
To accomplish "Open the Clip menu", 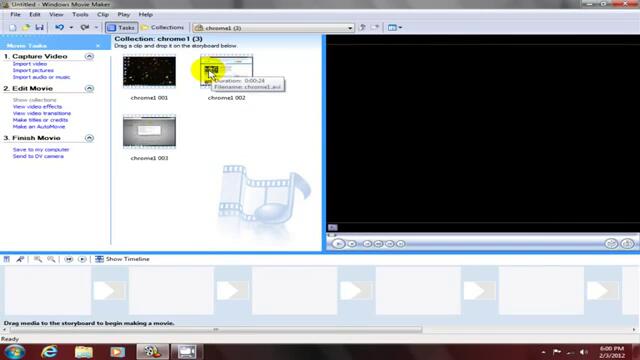I will click(x=103, y=14).
